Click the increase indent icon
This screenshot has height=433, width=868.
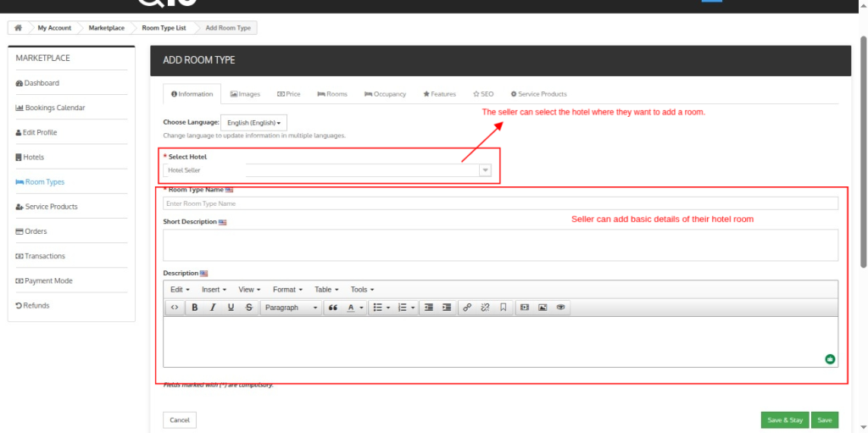click(446, 308)
